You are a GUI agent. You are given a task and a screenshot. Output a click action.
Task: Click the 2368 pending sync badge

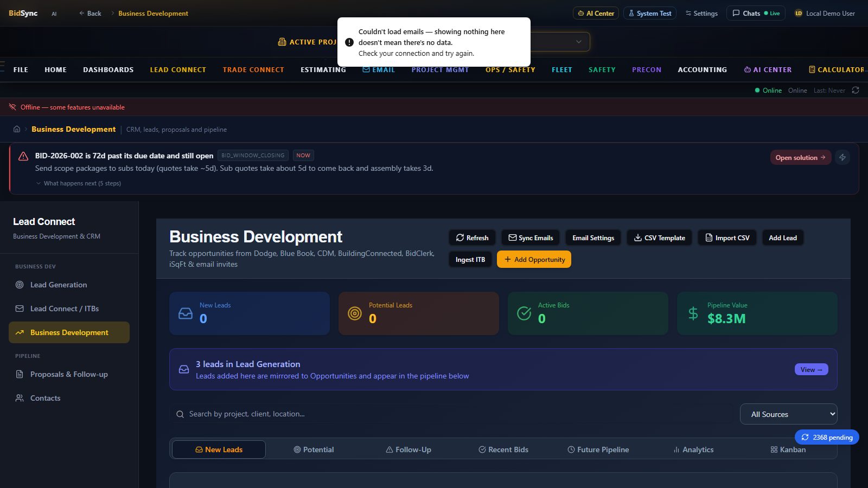(x=827, y=437)
